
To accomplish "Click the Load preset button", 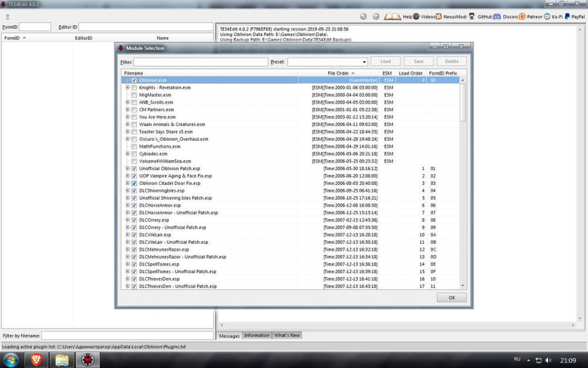I will [x=386, y=61].
